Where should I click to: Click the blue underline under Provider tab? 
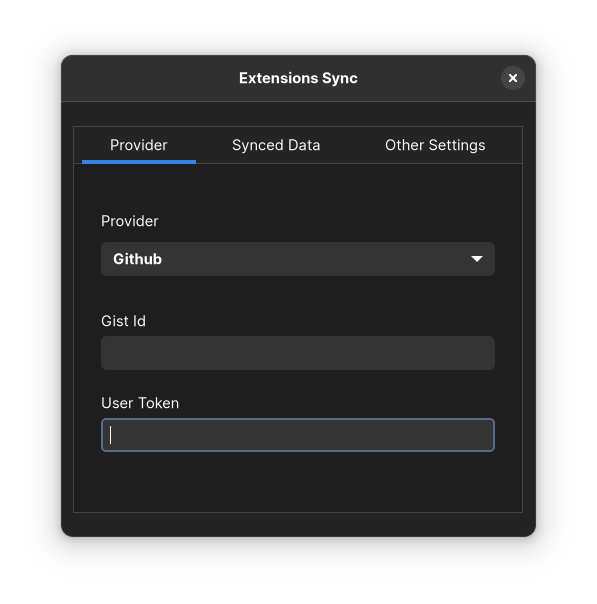click(x=139, y=162)
